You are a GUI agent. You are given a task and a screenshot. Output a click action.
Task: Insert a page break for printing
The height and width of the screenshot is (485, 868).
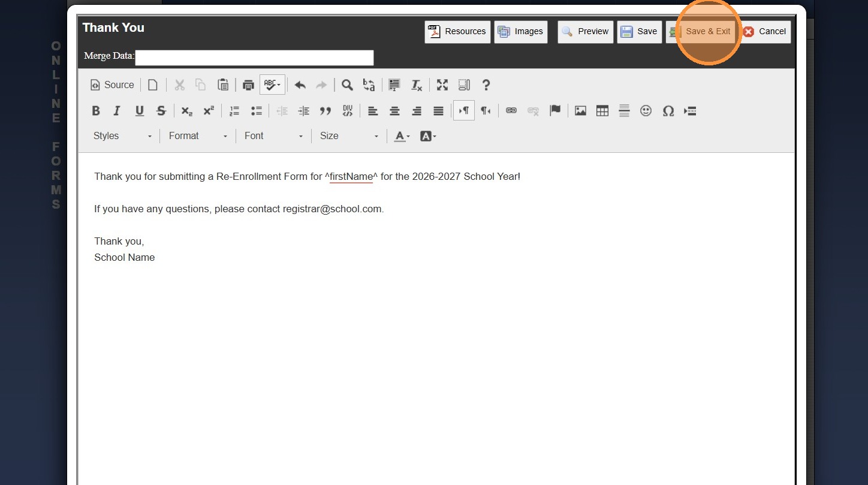click(690, 111)
